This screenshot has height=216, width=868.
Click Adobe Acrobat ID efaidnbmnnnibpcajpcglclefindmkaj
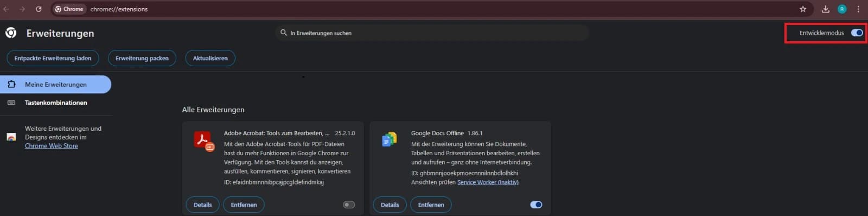274,182
